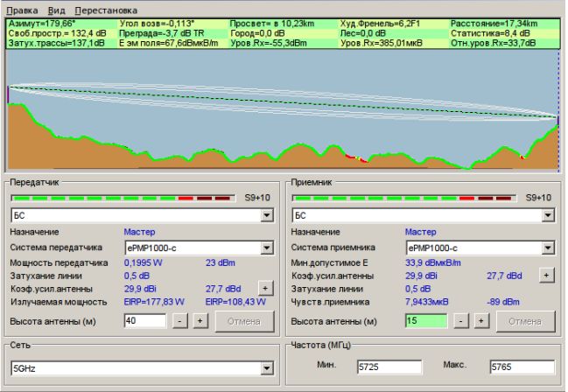568x392 pixels.
Task: Expand the Сеть 5GHz dropdown
Action: tap(269, 368)
